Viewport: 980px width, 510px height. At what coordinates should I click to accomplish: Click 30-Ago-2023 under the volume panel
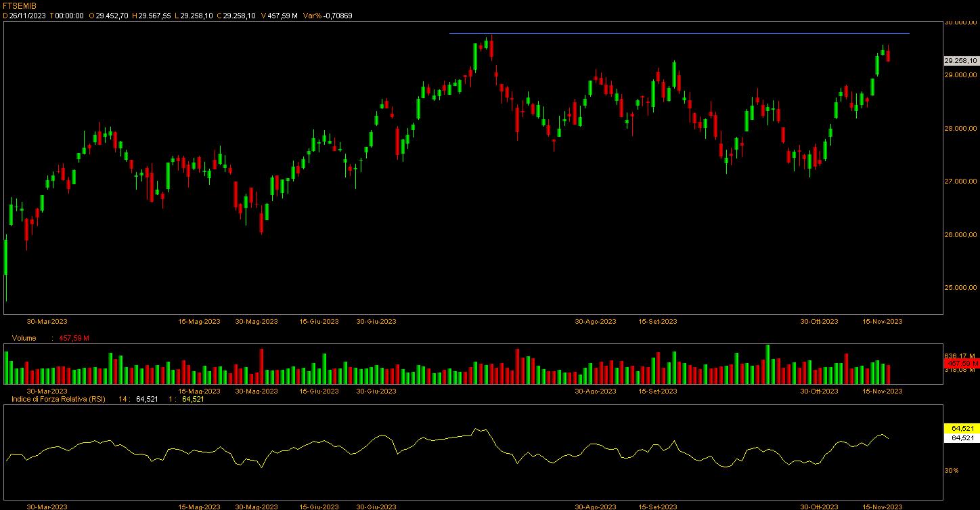(596, 391)
